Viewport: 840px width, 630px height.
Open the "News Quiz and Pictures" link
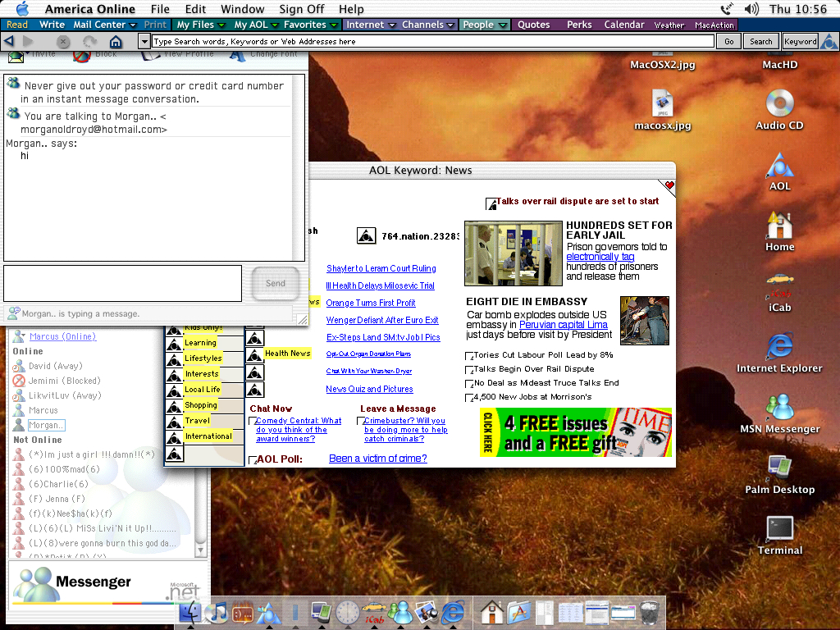point(369,389)
